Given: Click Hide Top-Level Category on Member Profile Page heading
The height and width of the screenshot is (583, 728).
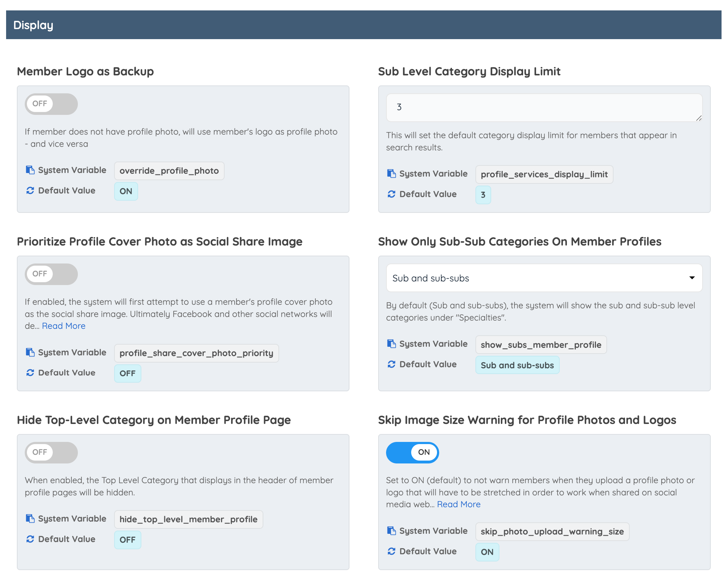Looking at the screenshot, I should 154,420.
